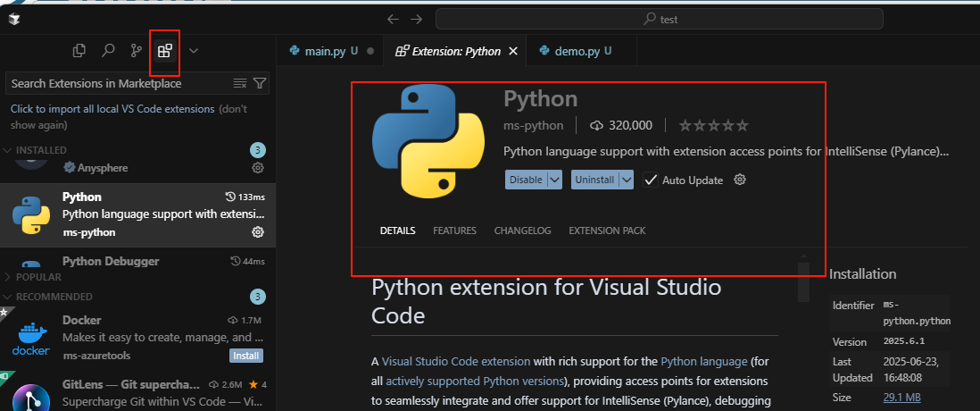980x411 pixels.
Task: Open gear settings for Python list item
Action: [258, 232]
